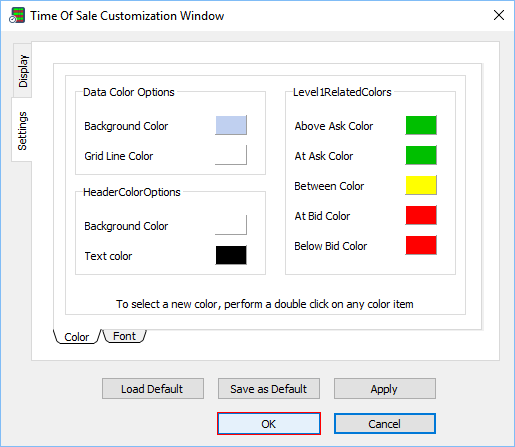This screenshot has width=515, height=447.
Task: Close the customization window
Action: (499, 15)
